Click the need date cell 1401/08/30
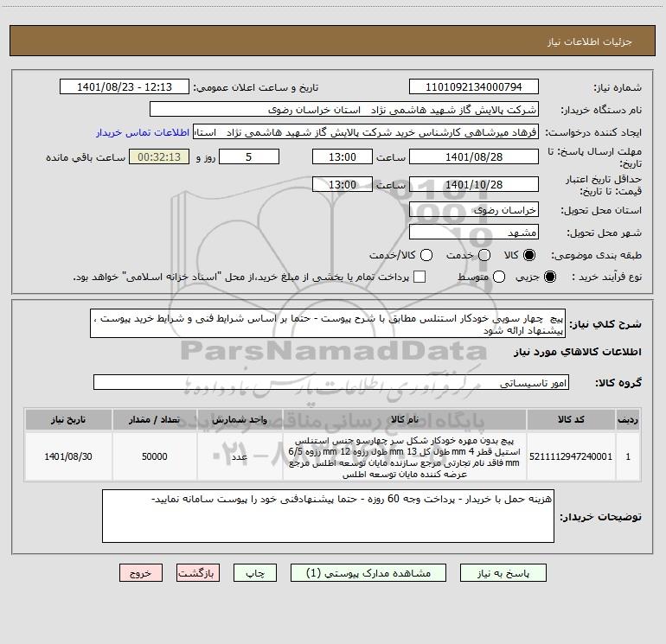The width and height of the screenshot is (666, 644). (x=68, y=456)
